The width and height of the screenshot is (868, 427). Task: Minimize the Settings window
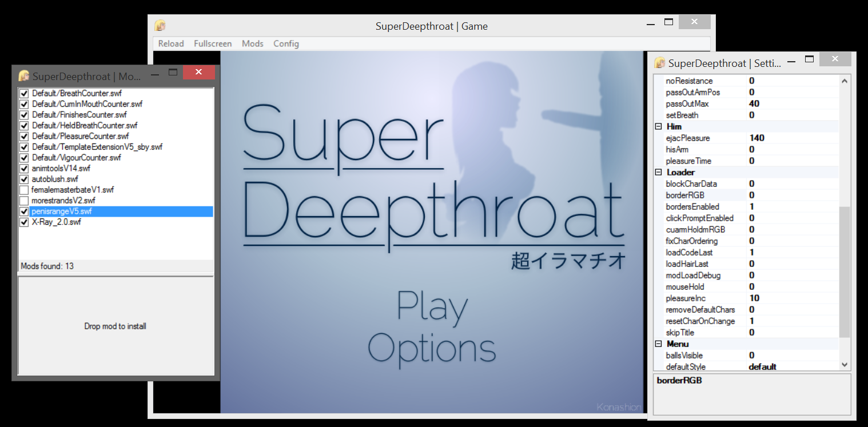(x=791, y=60)
